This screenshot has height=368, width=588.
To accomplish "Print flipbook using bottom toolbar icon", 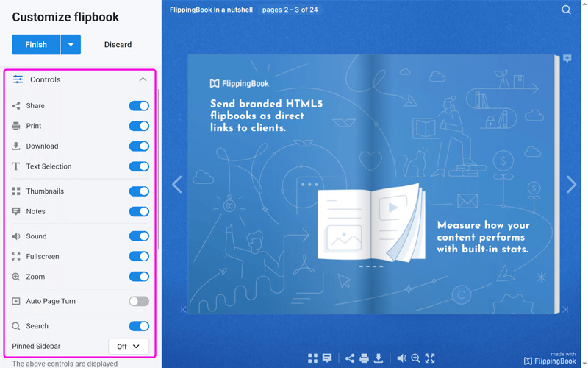I will (364, 358).
